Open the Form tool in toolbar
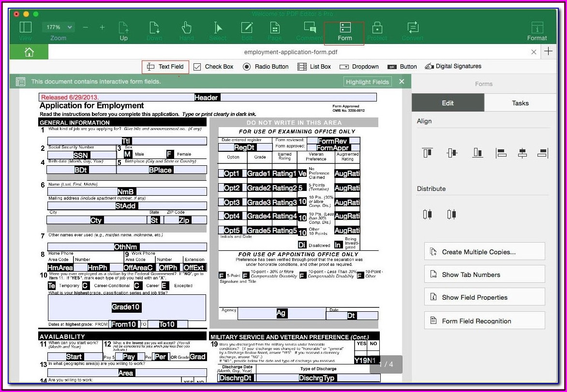The width and height of the screenshot is (567, 392). [x=344, y=31]
